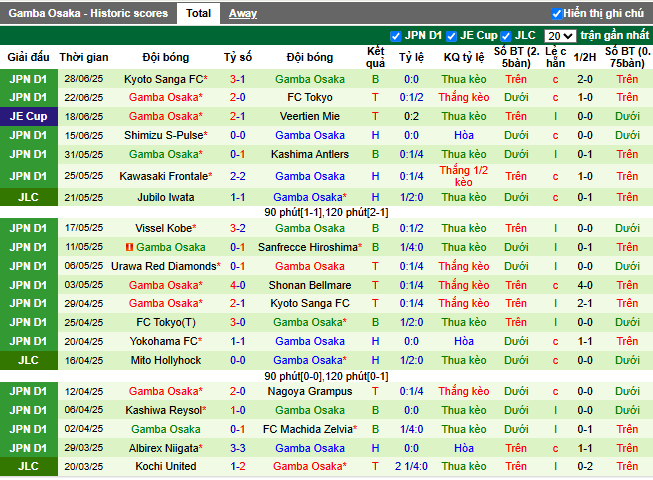The width and height of the screenshot is (653, 480).
Task: Click the Giải đấu column header
Action: [x=28, y=57]
